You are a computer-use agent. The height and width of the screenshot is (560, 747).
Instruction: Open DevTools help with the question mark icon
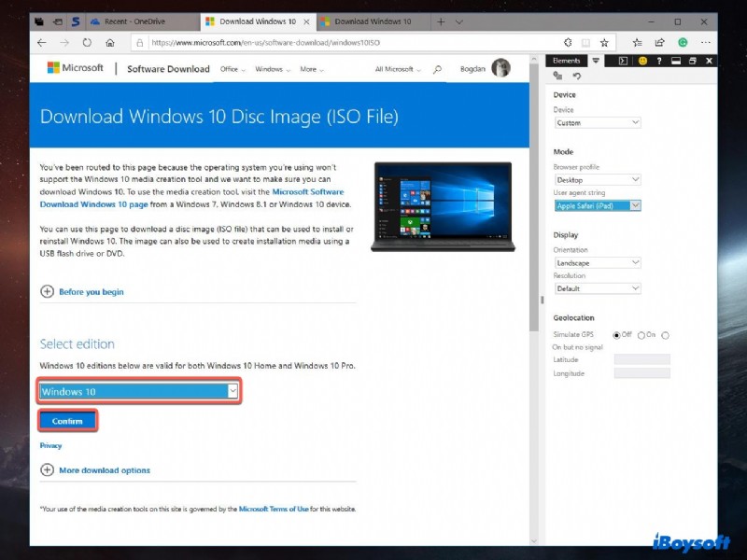tap(659, 60)
